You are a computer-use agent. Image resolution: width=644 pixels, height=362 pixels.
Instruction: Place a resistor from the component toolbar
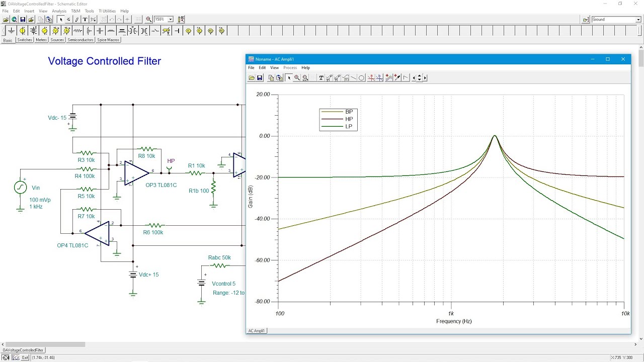[77, 31]
